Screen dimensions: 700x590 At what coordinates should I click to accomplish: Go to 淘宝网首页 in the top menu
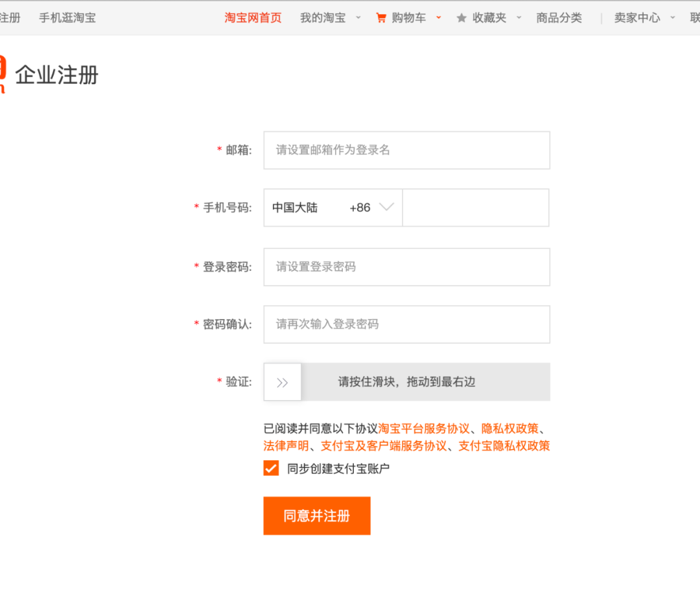253,18
